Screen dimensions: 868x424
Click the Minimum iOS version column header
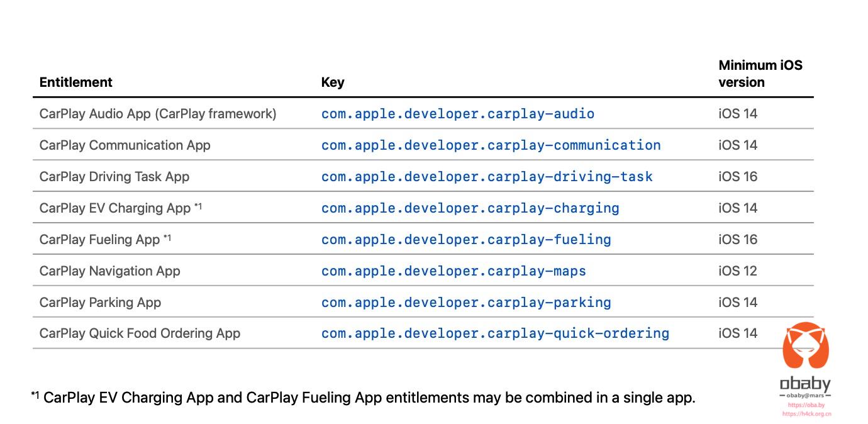click(760, 74)
